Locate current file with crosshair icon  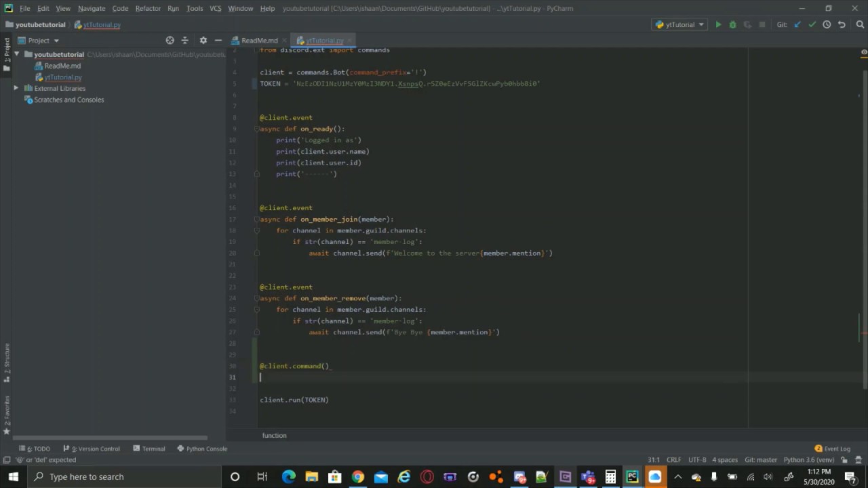(x=170, y=40)
